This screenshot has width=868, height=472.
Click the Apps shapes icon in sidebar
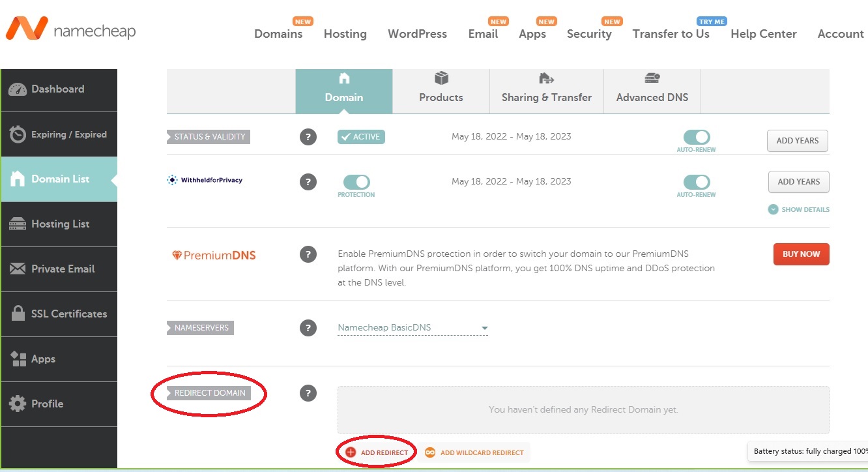(18, 359)
